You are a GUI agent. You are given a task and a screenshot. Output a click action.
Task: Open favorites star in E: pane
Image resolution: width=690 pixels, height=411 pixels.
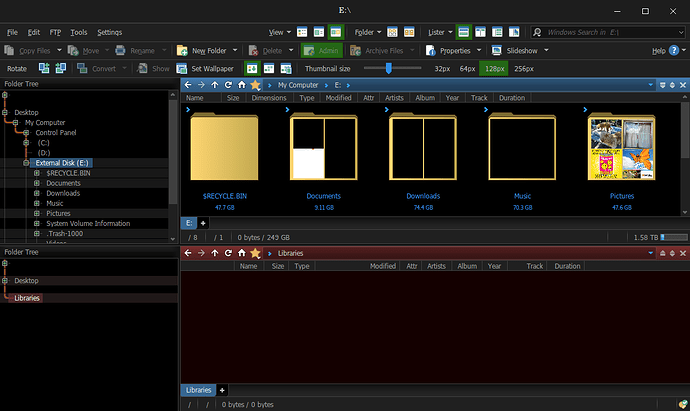click(x=255, y=85)
